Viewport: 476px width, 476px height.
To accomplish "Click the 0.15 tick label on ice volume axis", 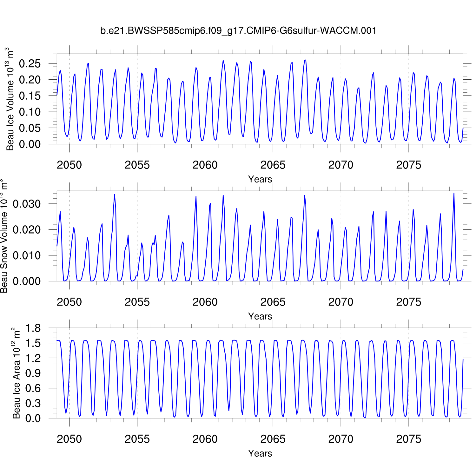I will tap(30, 96).
